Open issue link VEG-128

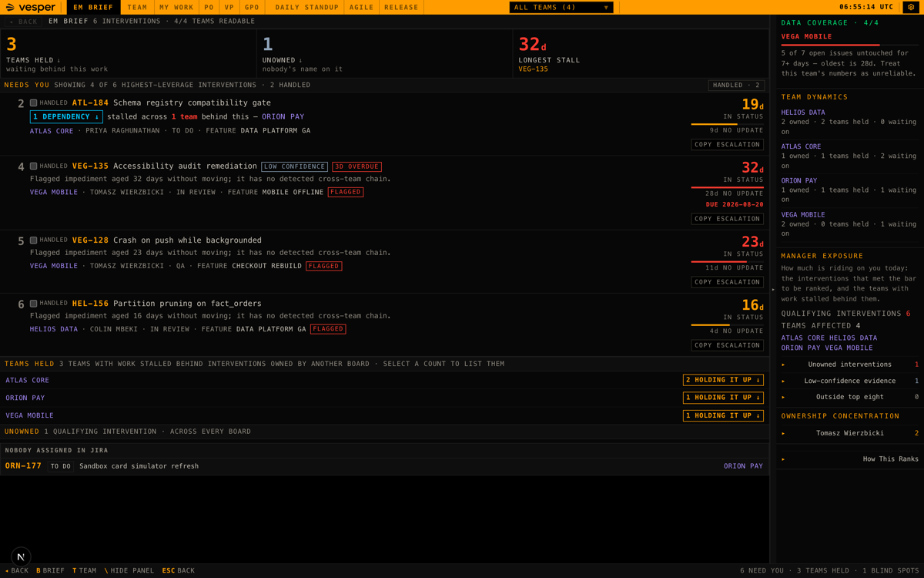click(x=90, y=240)
